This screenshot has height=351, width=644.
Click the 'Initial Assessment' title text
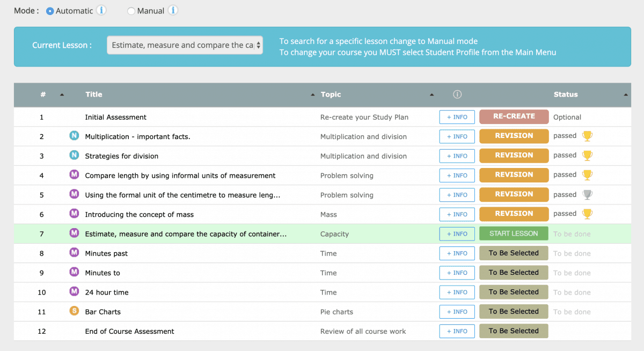(115, 117)
